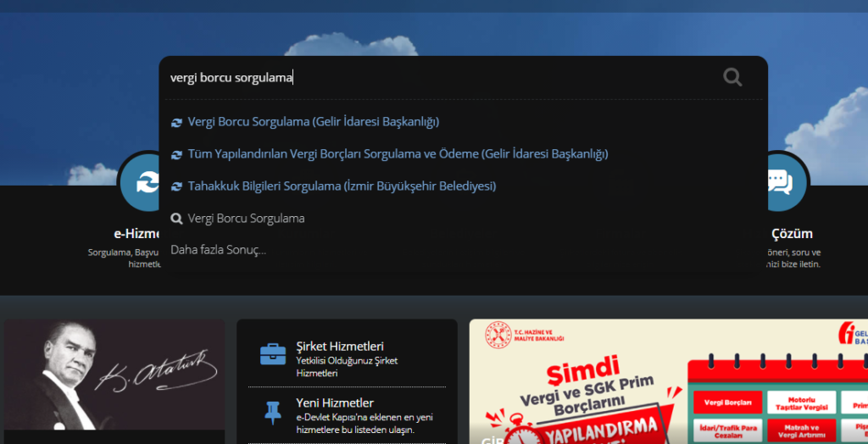
Task: Click the search magnifier icon in the search bar
Action: click(732, 78)
